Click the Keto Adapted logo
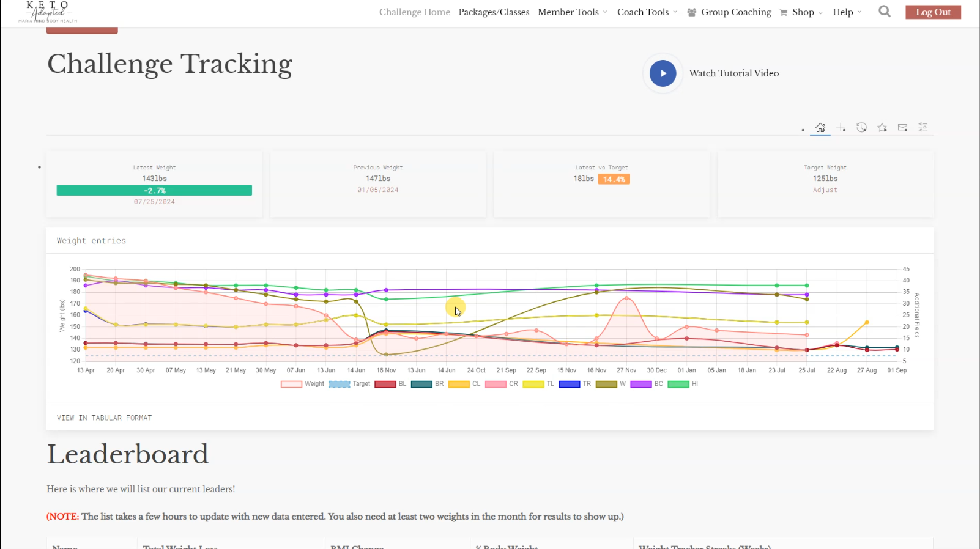 48,12
